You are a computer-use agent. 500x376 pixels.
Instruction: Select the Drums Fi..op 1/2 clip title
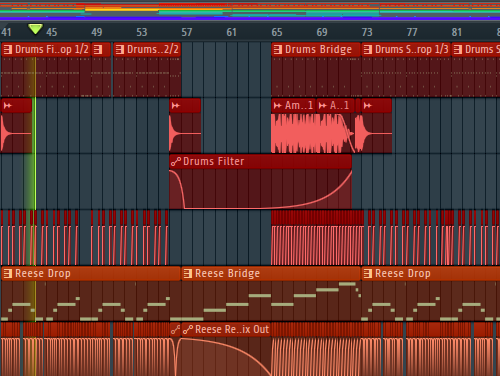[52, 50]
